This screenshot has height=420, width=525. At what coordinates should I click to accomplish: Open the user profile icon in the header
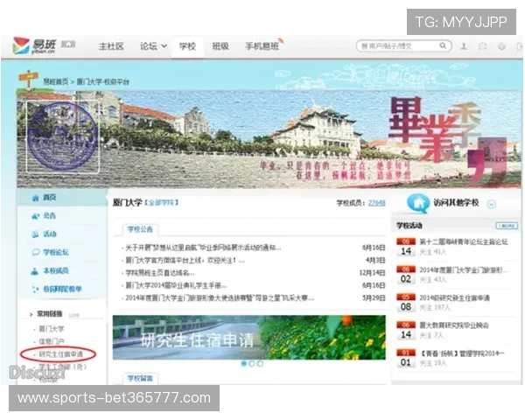pos(464,46)
